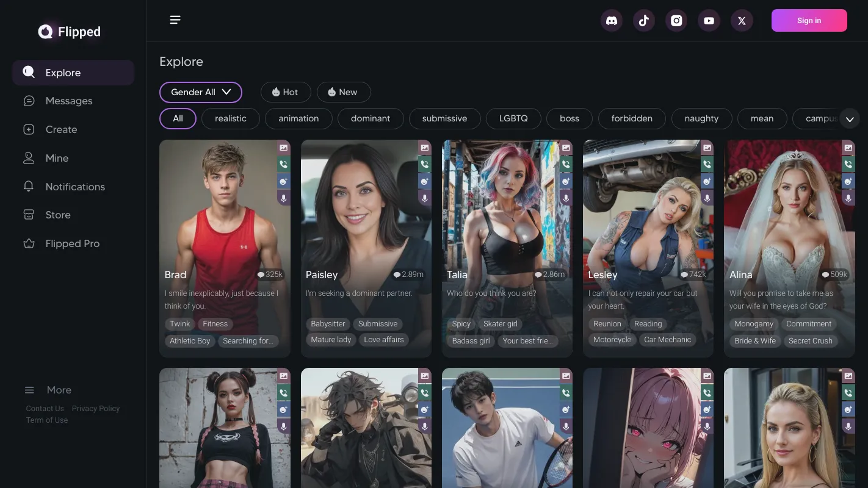The height and width of the screenshot is (488, 868).
Task: Open the YouTube icon in the header
Action: [x=709, y=20]
